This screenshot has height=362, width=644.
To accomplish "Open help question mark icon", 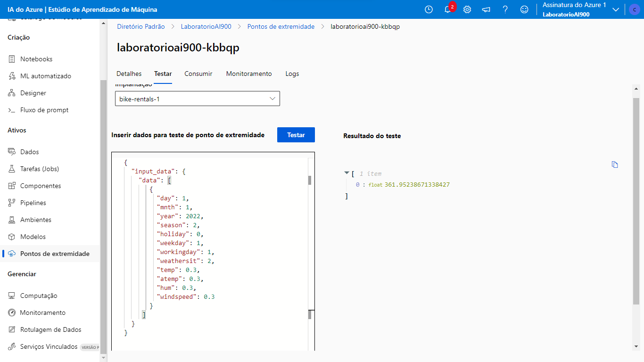I will [505, 9].
